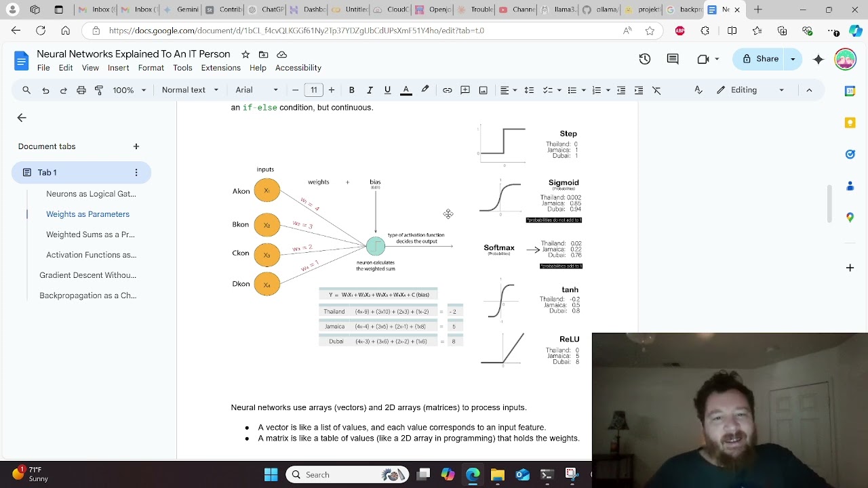Open Google Maps in the side panel
The image size is (868, 488).
tap(850, 218)
